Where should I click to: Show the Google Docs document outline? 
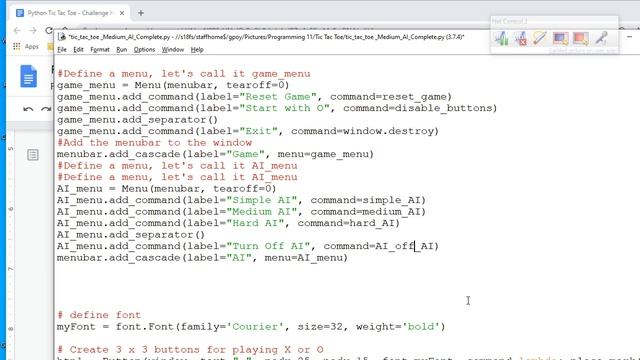[33, 155]
